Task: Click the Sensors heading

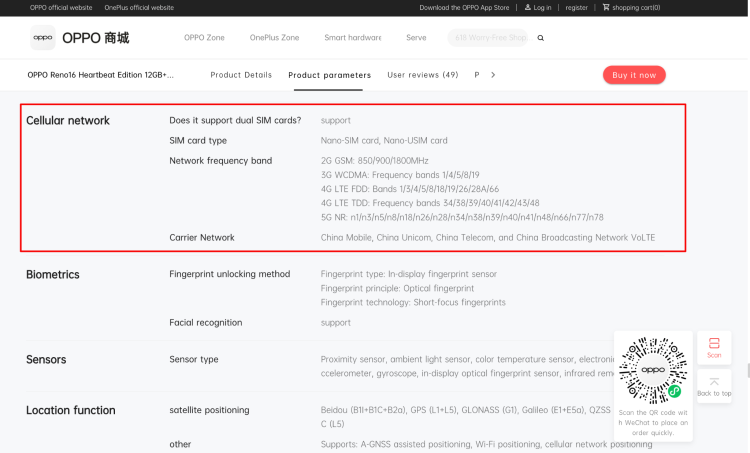Action: 46,360
